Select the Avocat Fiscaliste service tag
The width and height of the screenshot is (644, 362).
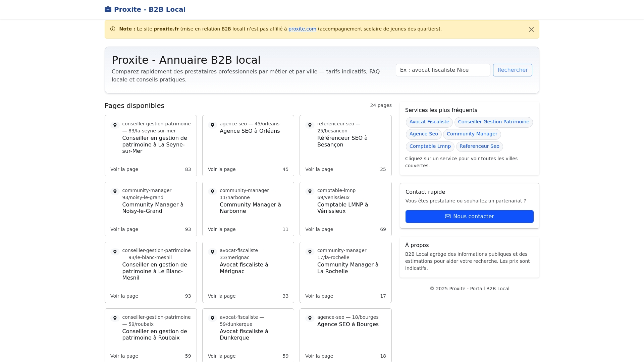[429, 122]
